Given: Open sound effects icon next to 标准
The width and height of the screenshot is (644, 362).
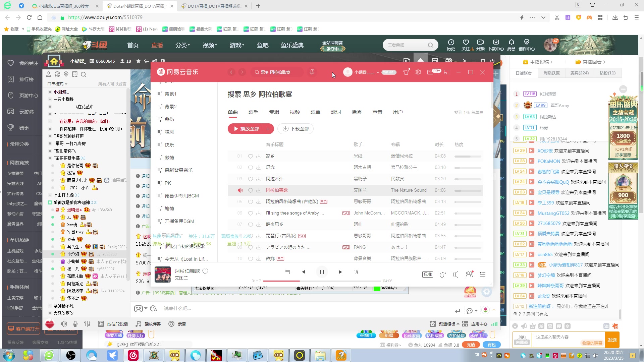Looking at the screenshot, I should (443, 275).
